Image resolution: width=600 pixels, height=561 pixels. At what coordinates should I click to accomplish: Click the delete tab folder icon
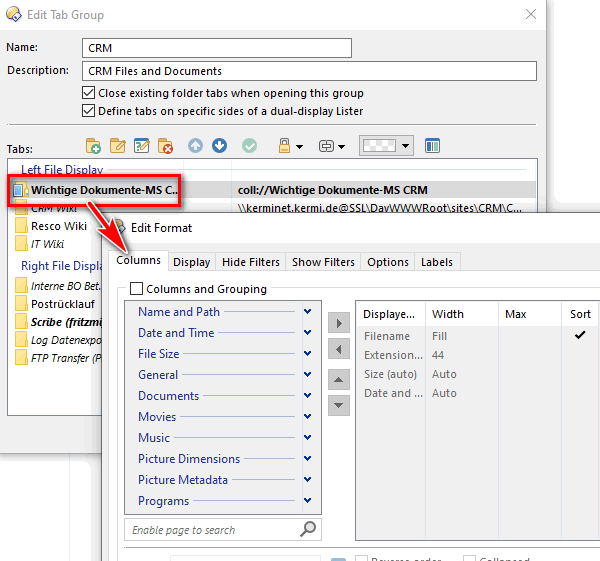pos(165,146)
